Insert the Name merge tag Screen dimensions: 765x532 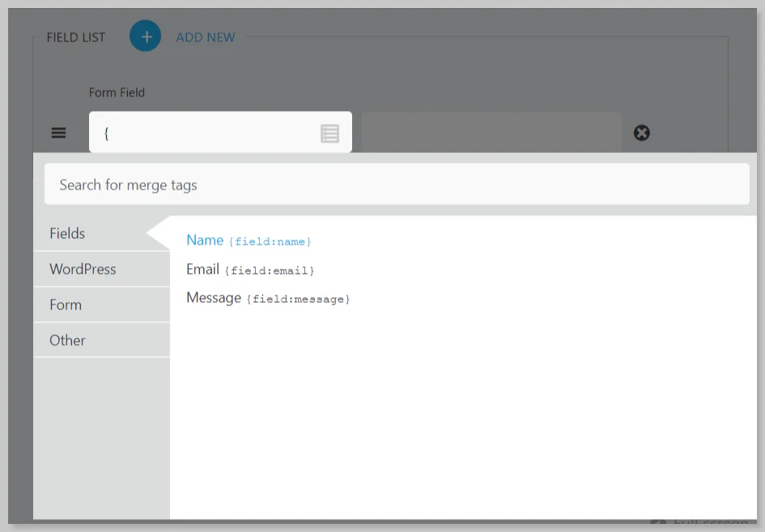tap(205, 240)
